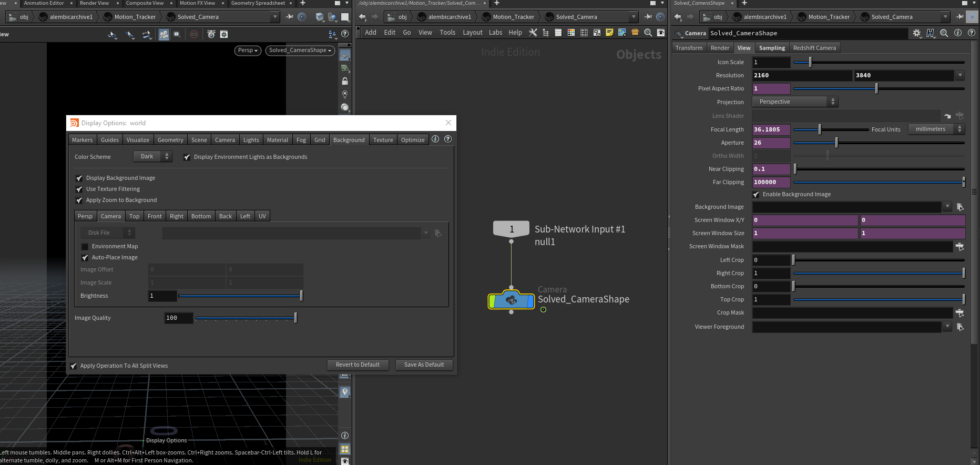This screenshot has height=465, width=980.
Task: Open the Solved_CameraShape viewport camera menu
Action: tap(300, 50)
